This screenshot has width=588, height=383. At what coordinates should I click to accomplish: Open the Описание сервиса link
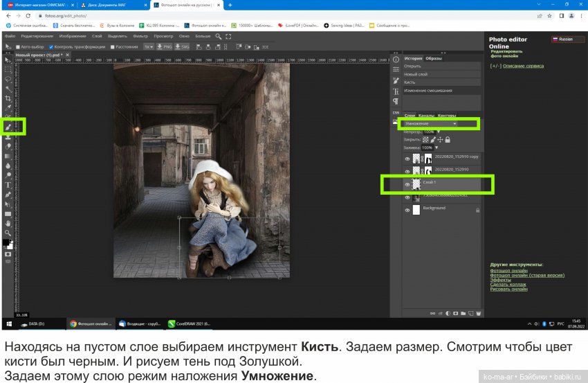[523, 66]
